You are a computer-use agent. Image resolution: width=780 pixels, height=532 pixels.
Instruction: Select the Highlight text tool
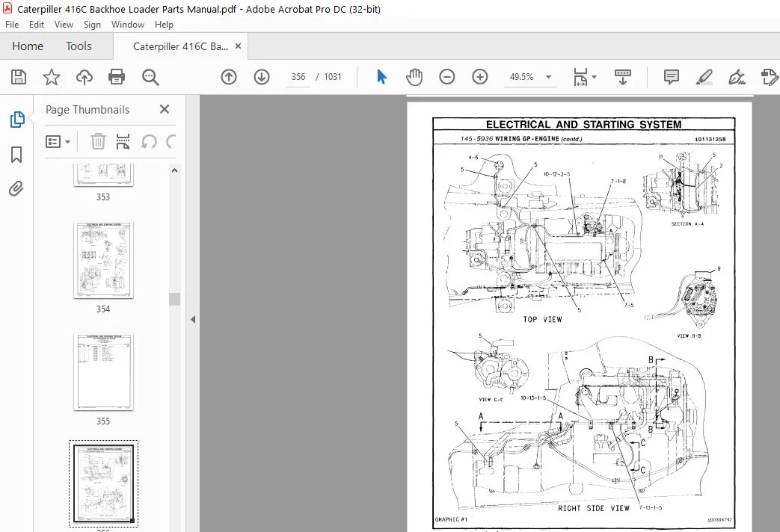pos(704,77)
